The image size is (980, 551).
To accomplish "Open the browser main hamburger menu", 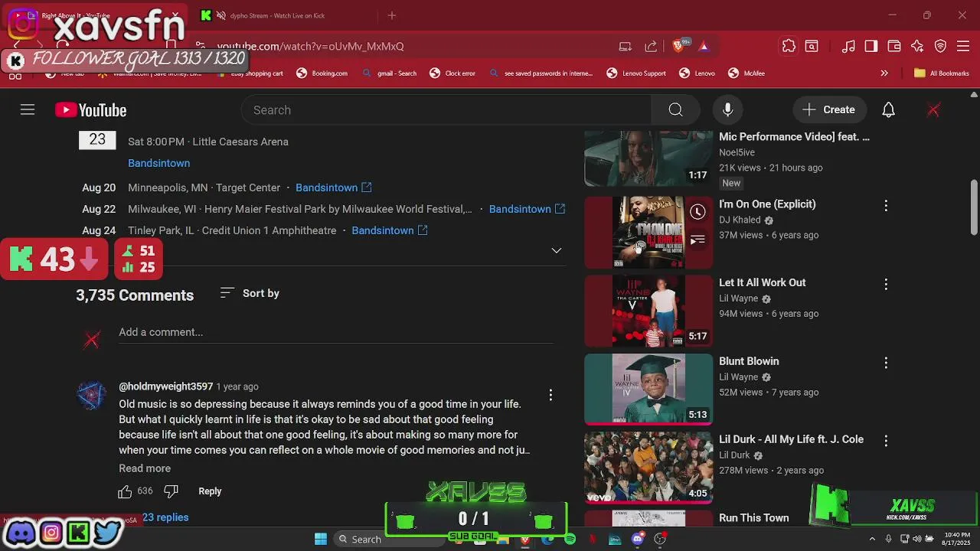I will point(964,46).
